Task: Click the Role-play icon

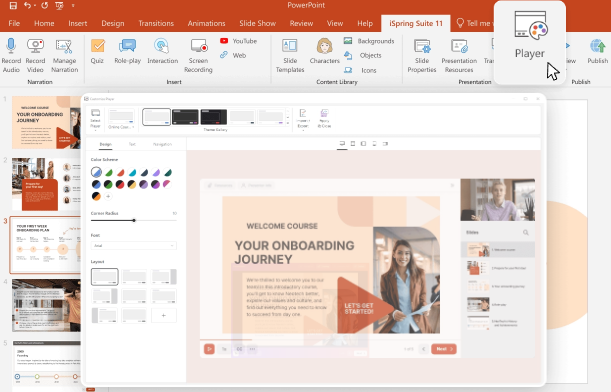Action: tap(127, 46)
